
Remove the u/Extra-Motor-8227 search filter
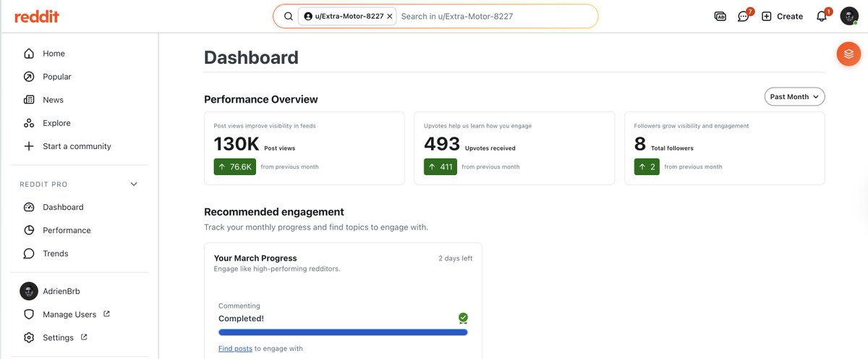390,16
